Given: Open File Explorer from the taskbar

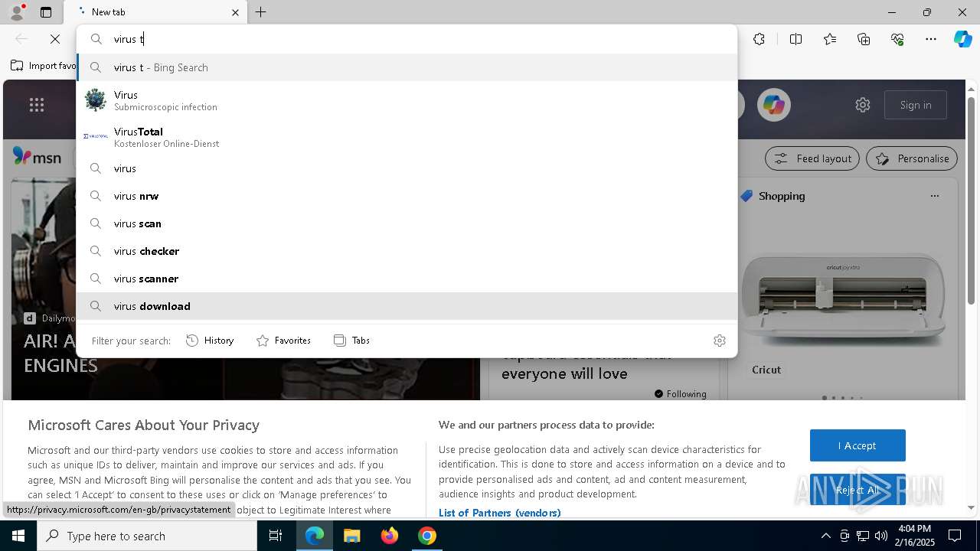Looking at the screenshot, I should point(351,536).
